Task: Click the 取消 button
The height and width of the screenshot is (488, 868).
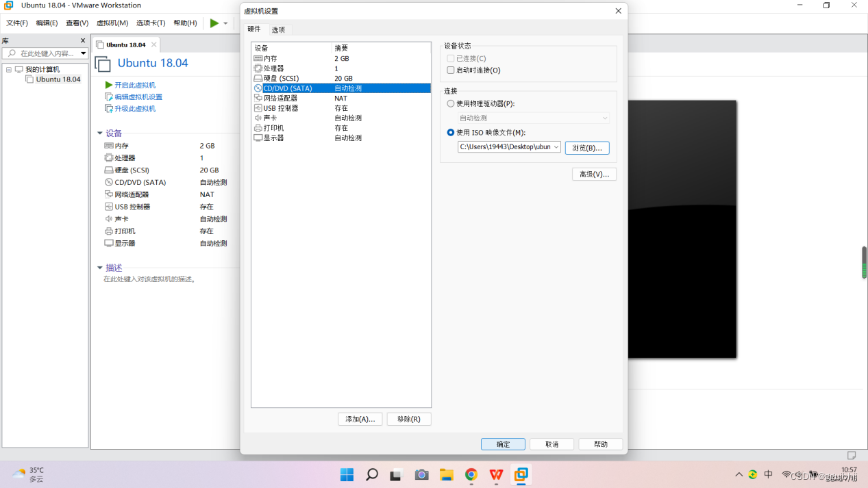Action: pyautogui.click(x=552, y=444)
